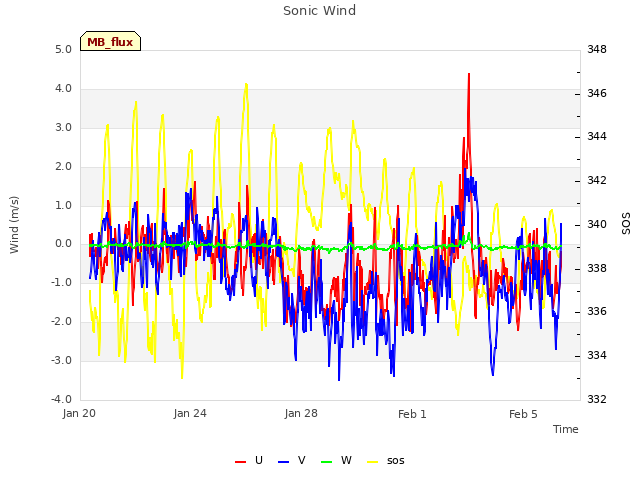Click the Sonic Wind chart title
Image resolution: width=640 pixels, height=480 pixels.
click(x=320, y=11)
